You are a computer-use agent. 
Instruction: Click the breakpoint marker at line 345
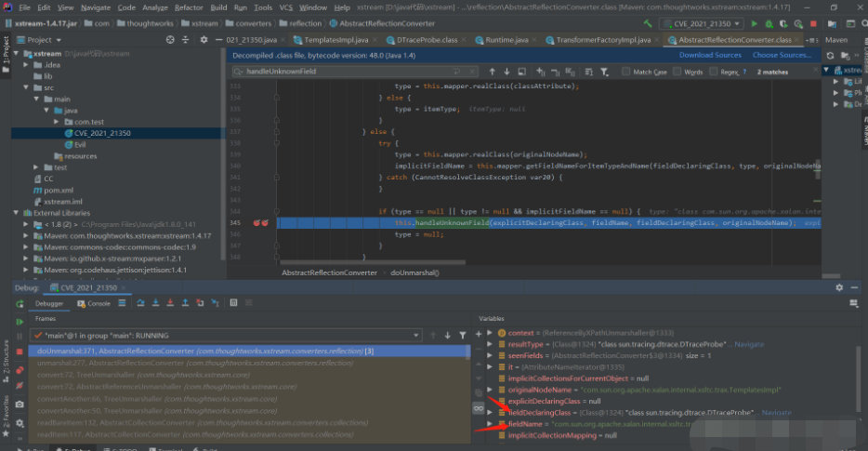(x=256, y=223)
